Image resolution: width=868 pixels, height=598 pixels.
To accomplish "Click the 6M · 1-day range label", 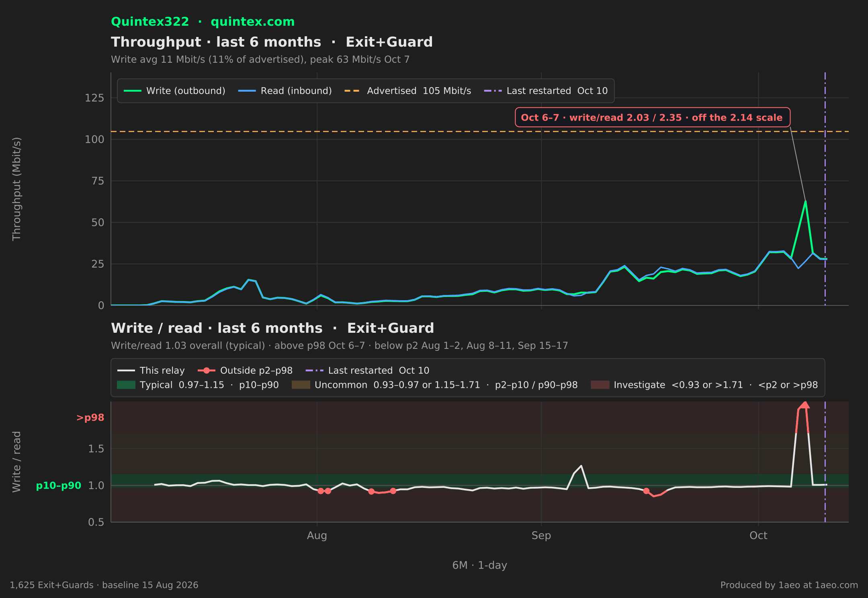I will point(480,565).
